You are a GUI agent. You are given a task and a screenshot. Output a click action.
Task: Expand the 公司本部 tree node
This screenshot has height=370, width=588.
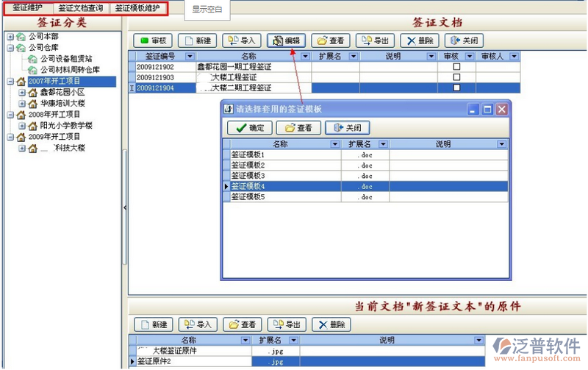pyautogui.click(x=10, y=37)
